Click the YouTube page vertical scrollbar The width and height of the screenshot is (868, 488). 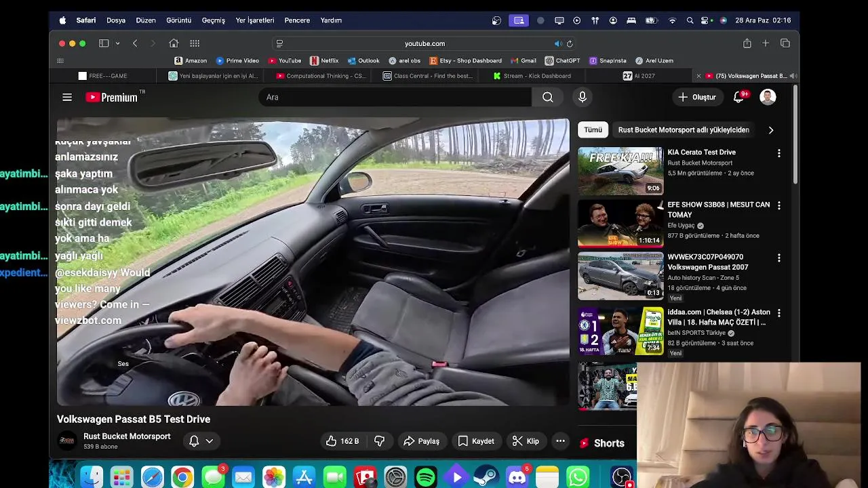click(795, 134)
